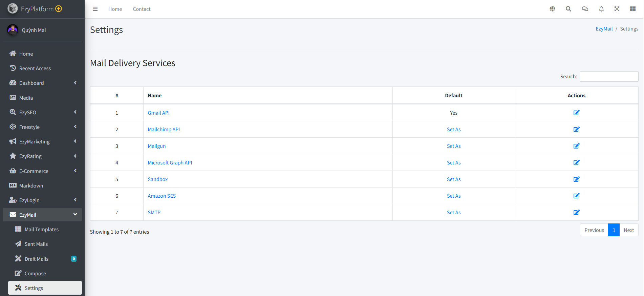Viewport: 644px width, 296px height.
Task: Edit the SMTP service
Action: 577,212
